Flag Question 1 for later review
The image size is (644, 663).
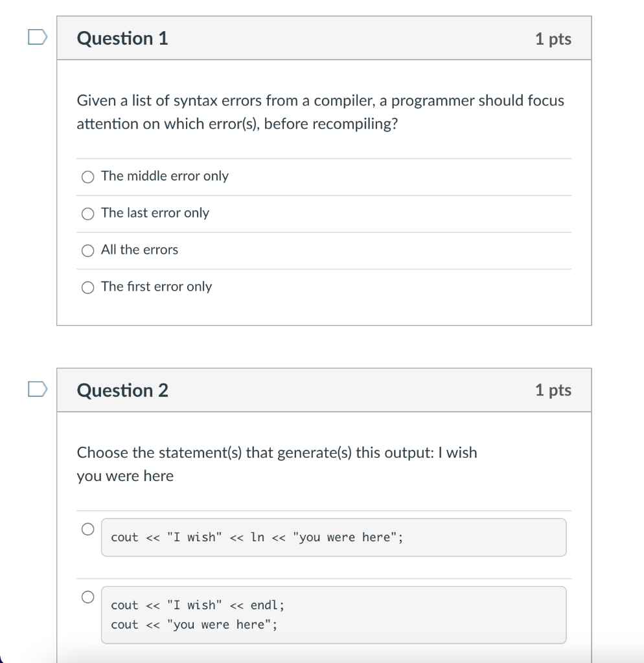click(38, 38)
